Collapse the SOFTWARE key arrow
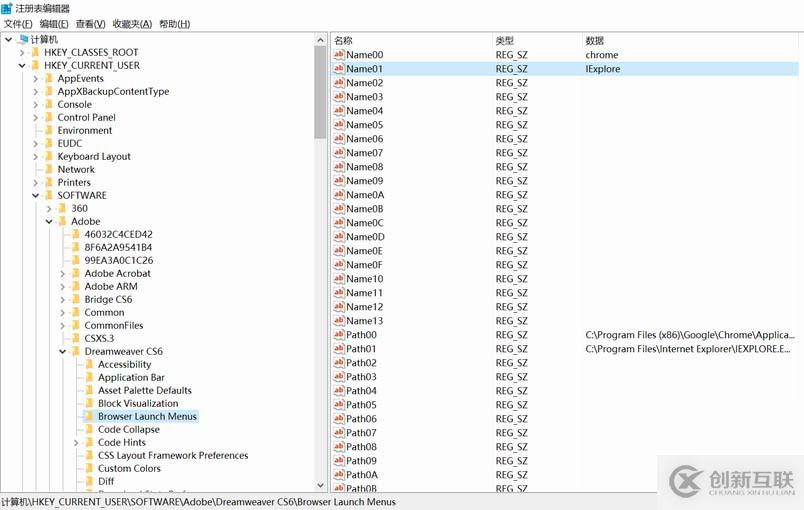 click(x=35, y=195)
